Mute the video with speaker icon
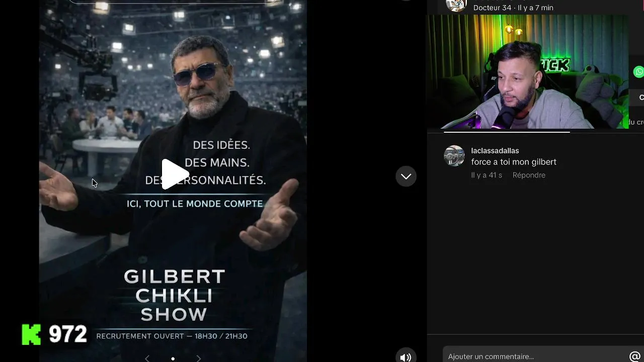The image size is (644, 362). [406, 357]
